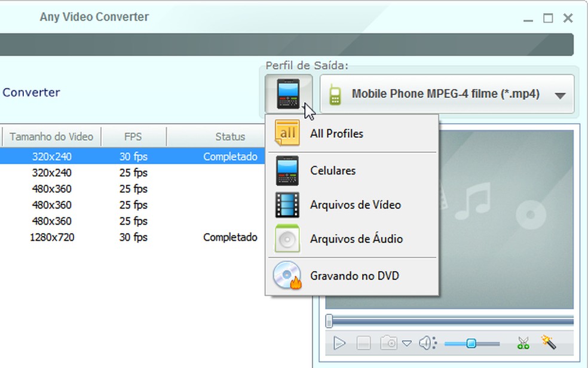Choose Celulares profile category
This screenshot has width=588, height=368.
(x=352, y=170)
